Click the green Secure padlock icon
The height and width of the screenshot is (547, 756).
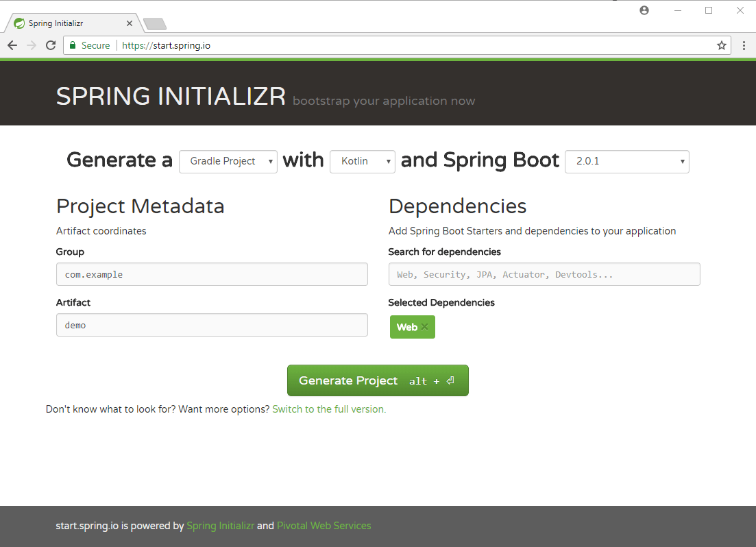click(x=73, y=45)
